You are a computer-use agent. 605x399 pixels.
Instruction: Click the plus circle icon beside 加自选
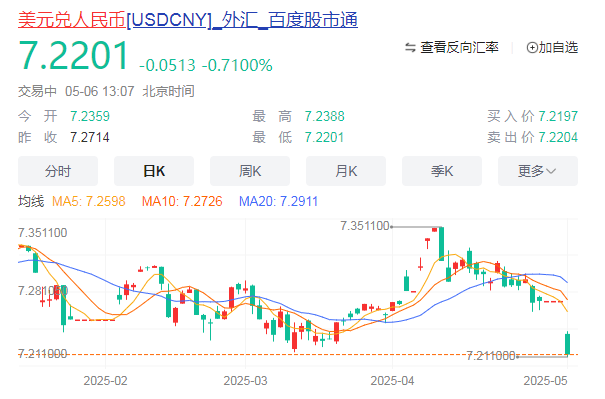[x=532, y=48]
